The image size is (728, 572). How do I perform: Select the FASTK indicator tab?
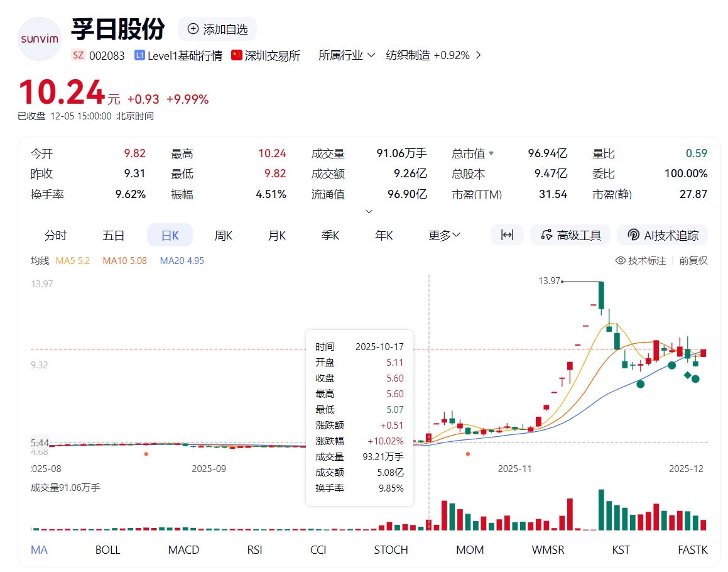pyautogui.click(x=693, y=550)
